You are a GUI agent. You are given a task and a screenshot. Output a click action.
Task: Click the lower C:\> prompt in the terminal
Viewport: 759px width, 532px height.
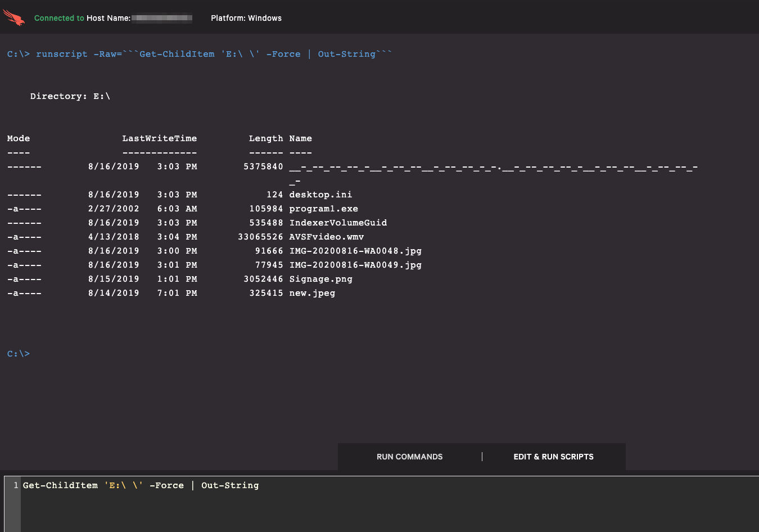(18, 354)
